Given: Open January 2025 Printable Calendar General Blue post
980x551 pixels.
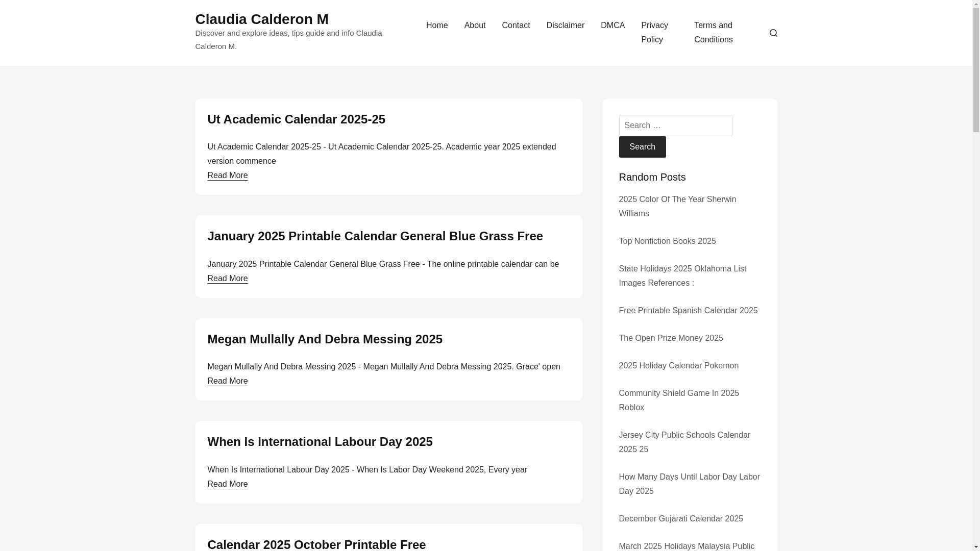Looking at the screenshot, I should (375, 236).
